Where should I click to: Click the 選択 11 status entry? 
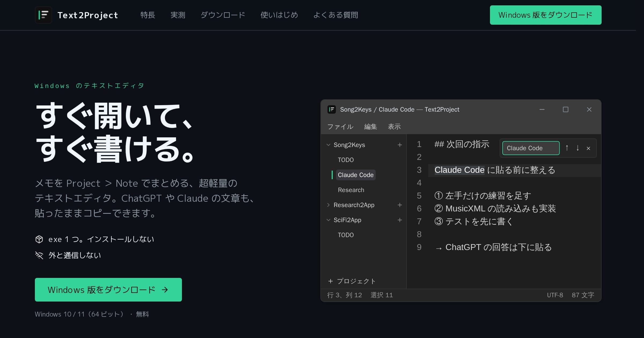click(382, 295)
